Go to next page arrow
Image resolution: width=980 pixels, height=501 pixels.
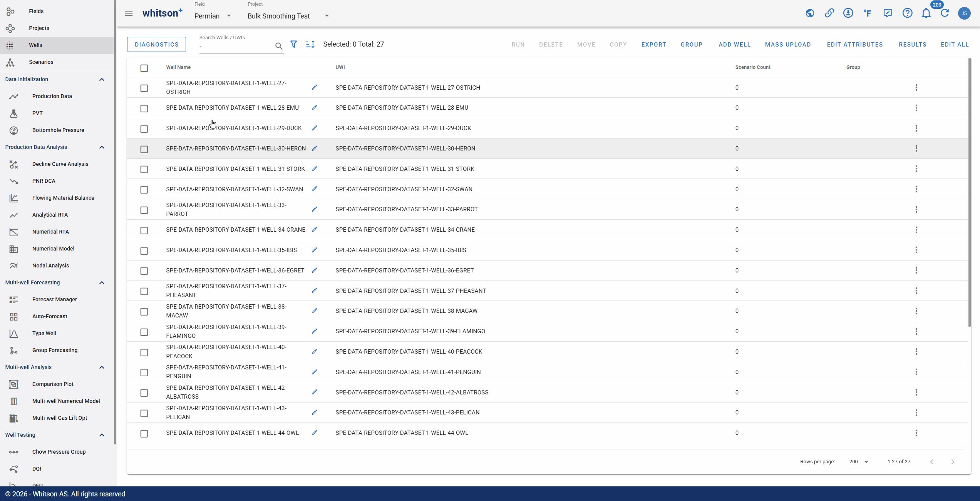[953, 462]
